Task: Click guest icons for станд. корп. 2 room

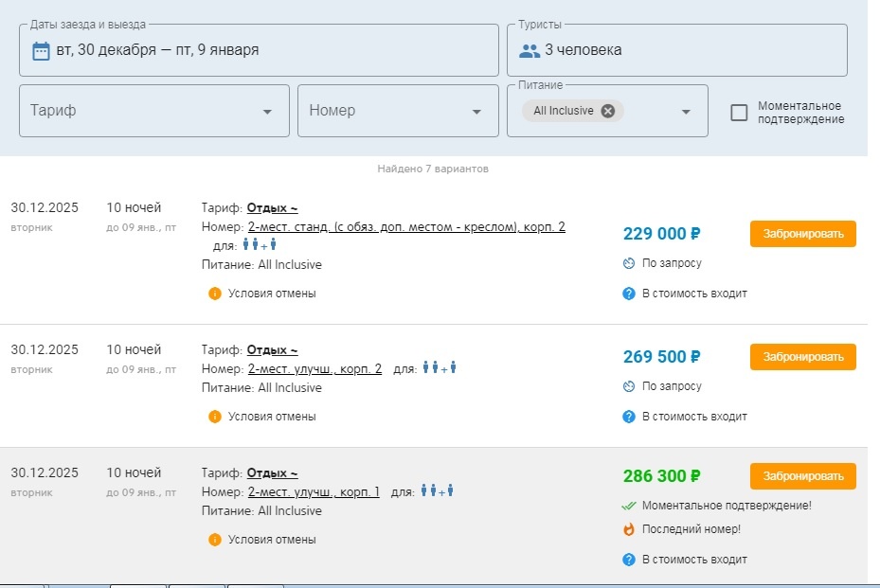Action: click(x=260, y=244)
